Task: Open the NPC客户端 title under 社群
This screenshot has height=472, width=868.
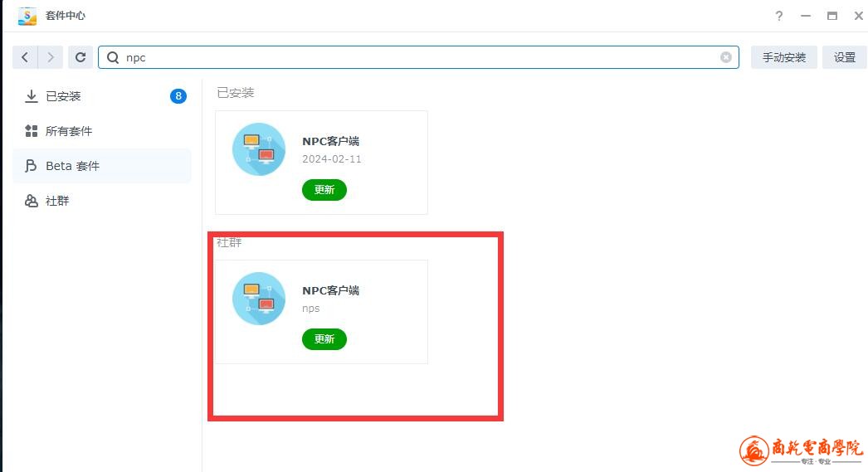Action: point(330,290)
